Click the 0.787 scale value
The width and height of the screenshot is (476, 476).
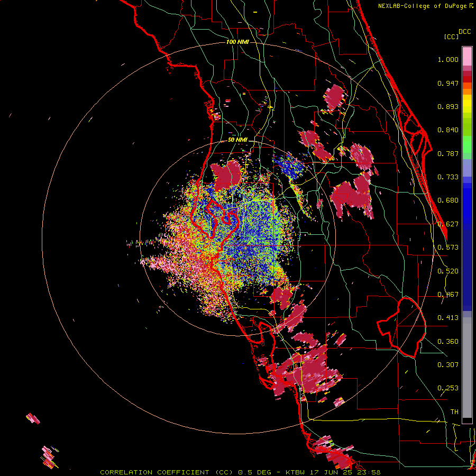(448, 153)
